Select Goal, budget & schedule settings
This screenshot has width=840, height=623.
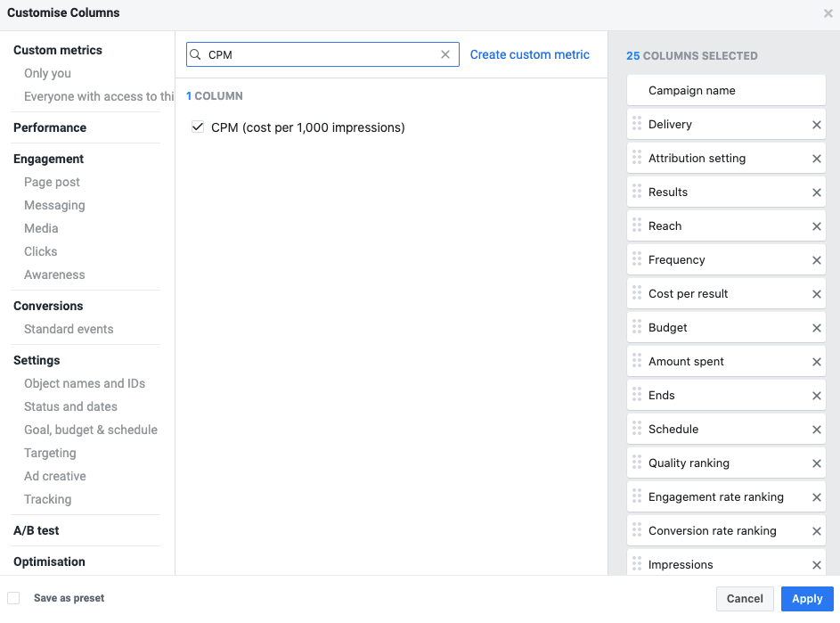[x=90, y=430]
